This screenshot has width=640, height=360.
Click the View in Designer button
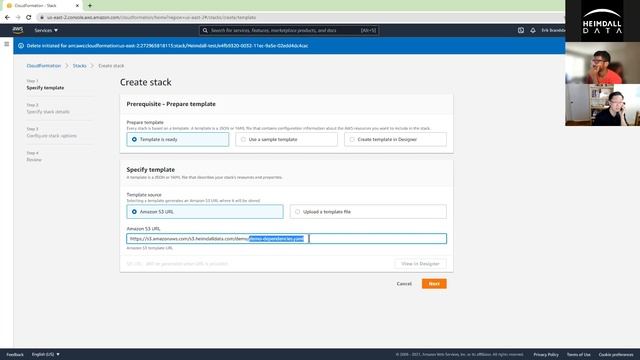tap(420, 264)
